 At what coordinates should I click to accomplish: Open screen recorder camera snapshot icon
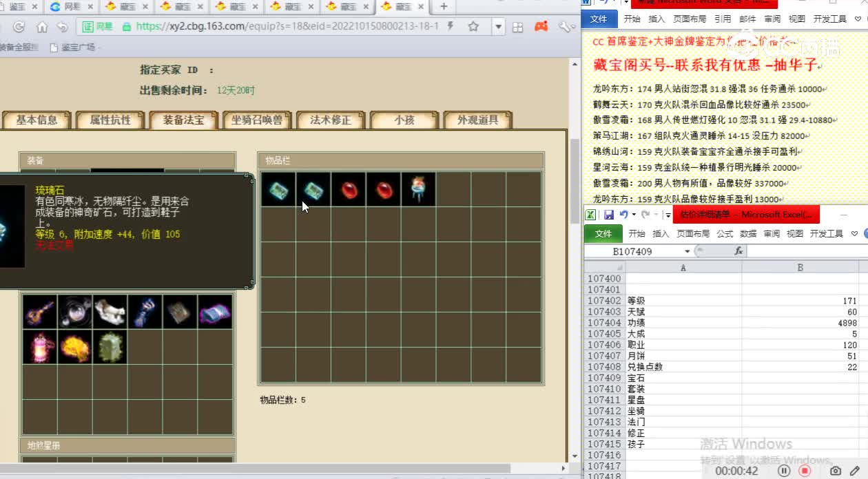click(836, 471)
